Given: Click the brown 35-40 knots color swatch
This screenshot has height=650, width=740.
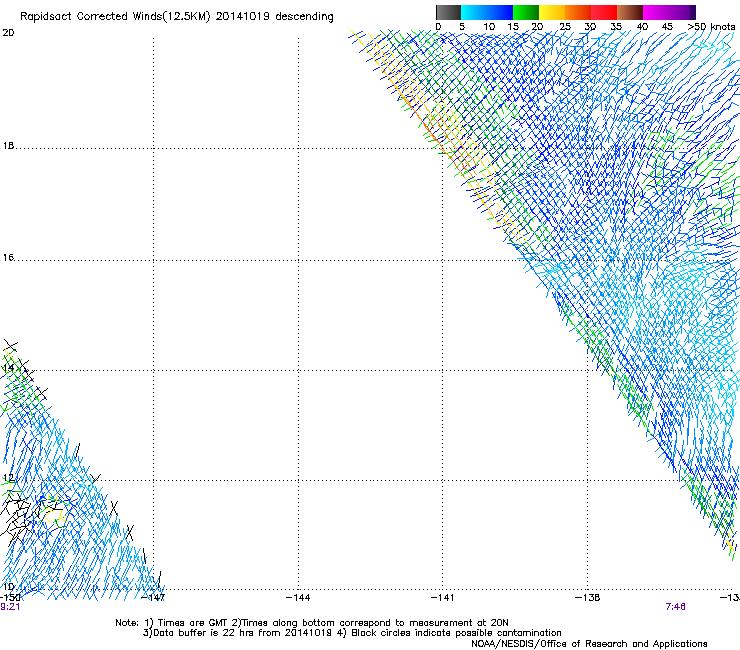Looking at the screenshot, I should (x=630, y=12).
